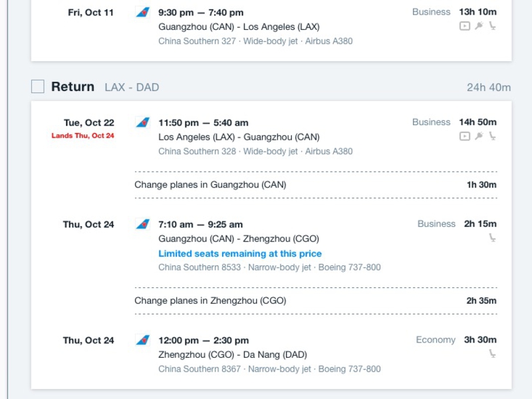Viewport: 532px width, 399px height.
Task: Click entertainment icon for China Southern 328
Action: coord(465,136)
